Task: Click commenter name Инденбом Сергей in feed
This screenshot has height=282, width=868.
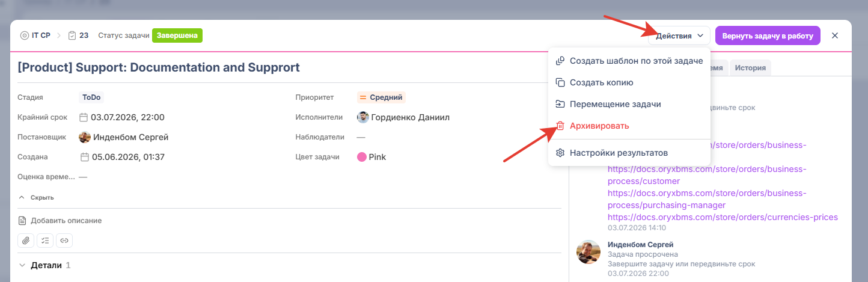Action: click(x=641, y=245)
